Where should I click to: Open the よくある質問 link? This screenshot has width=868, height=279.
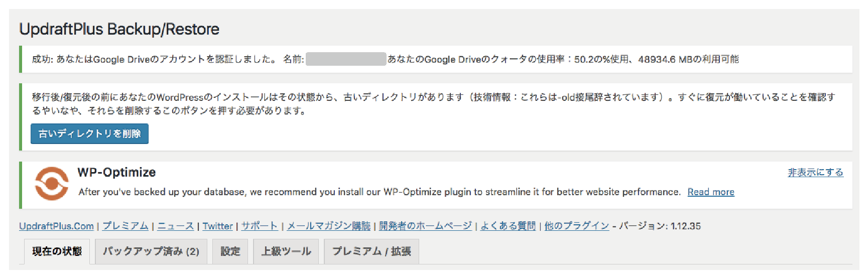508,226
